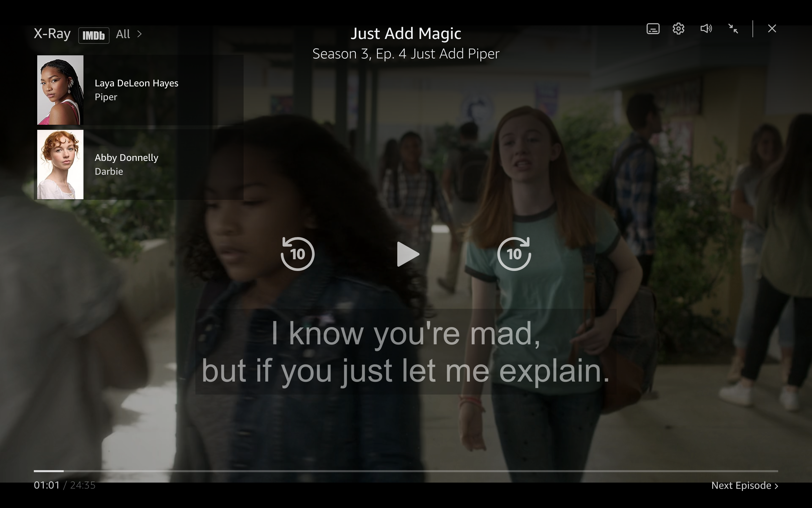This screenshot has height=508, width=812.
Task: Open Laya DeLeon Hayes photo thumbnail
Action: point(60,90)
